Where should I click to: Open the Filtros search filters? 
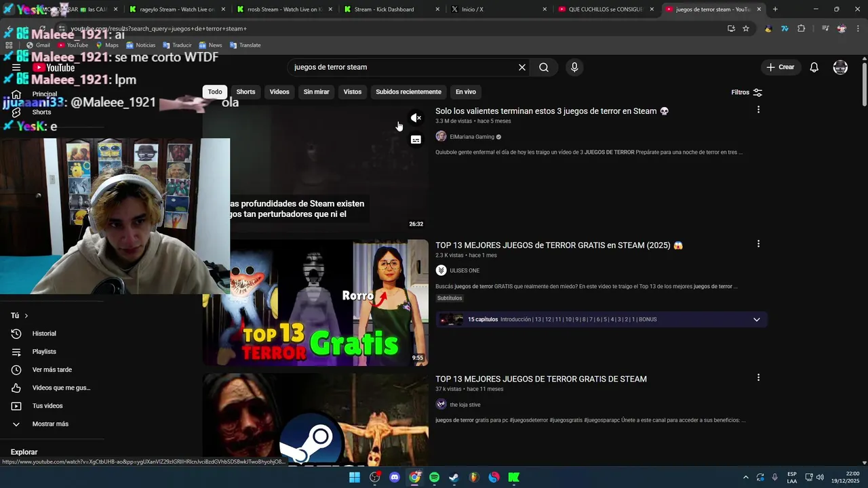coord(747,92)
